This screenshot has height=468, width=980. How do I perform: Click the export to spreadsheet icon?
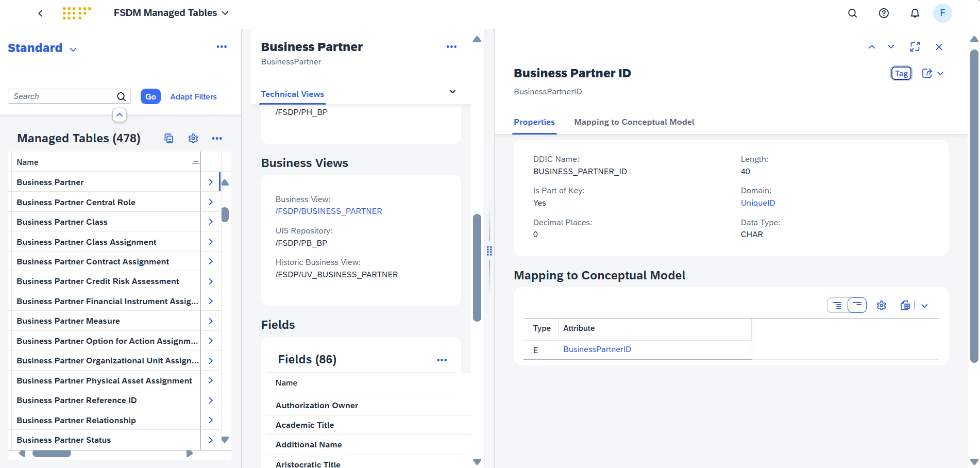click(905, 306)
